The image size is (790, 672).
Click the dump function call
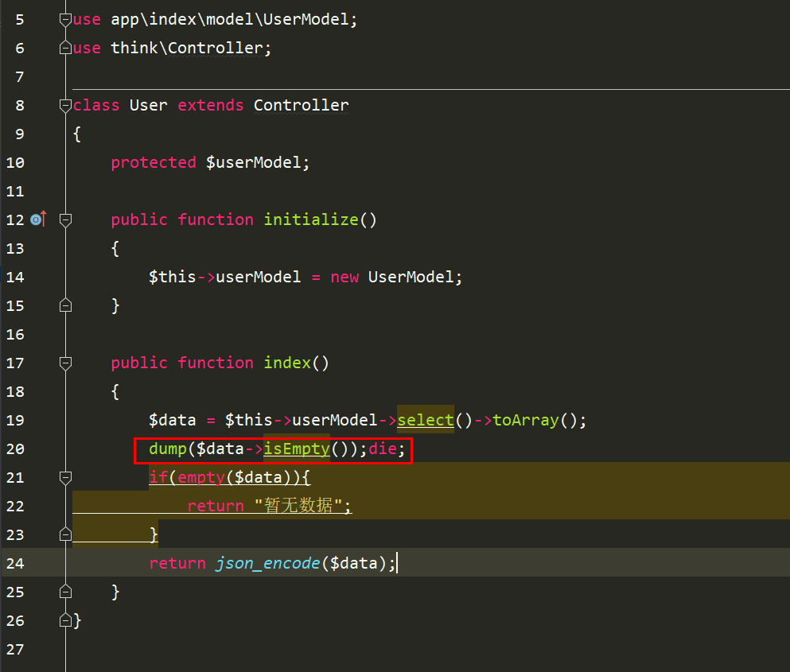coord(168,449)
